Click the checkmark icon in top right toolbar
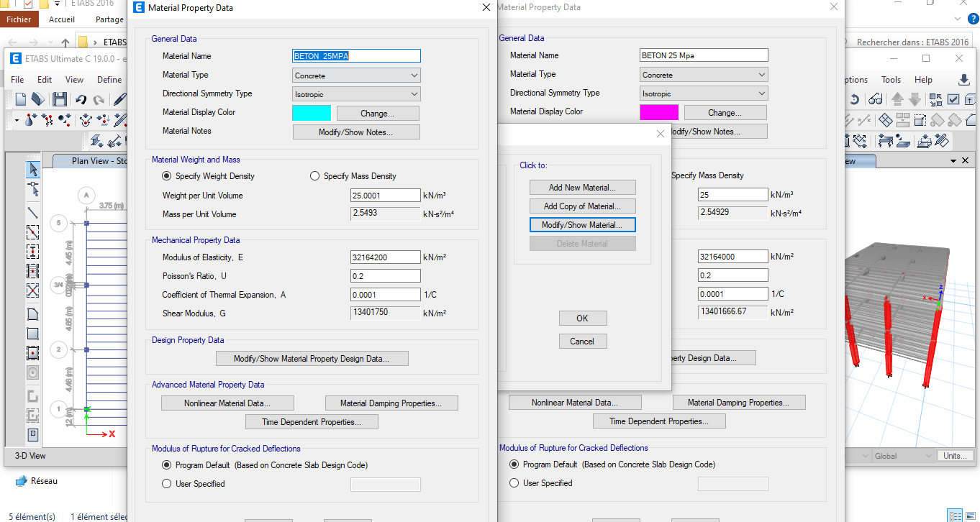Image resolution: width=980 pixels, height=522 pixels. click(x=953, y=99)
